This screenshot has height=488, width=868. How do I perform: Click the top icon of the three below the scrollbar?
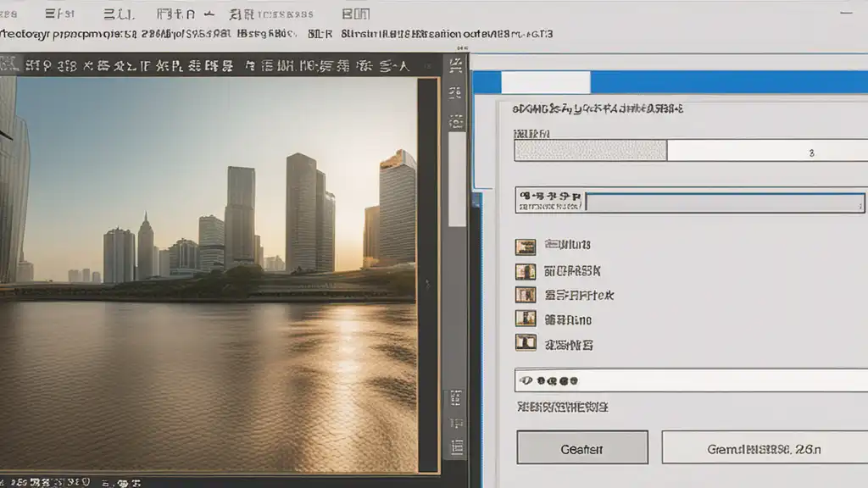456,396
